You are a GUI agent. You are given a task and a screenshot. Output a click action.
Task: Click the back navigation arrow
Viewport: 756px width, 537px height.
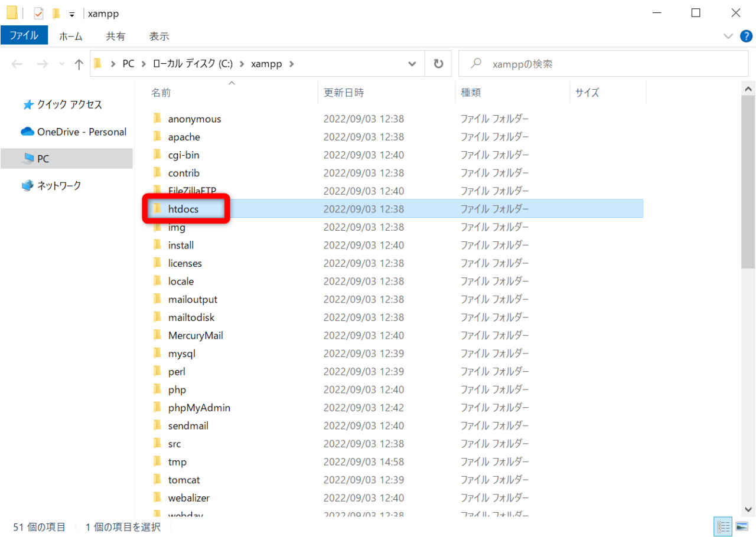click(x=17, y=63)
